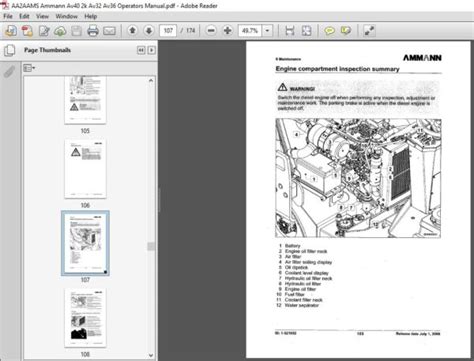Toggle the Page Thumbnails panel icon

pyautogui.click(x=9, y=50)
